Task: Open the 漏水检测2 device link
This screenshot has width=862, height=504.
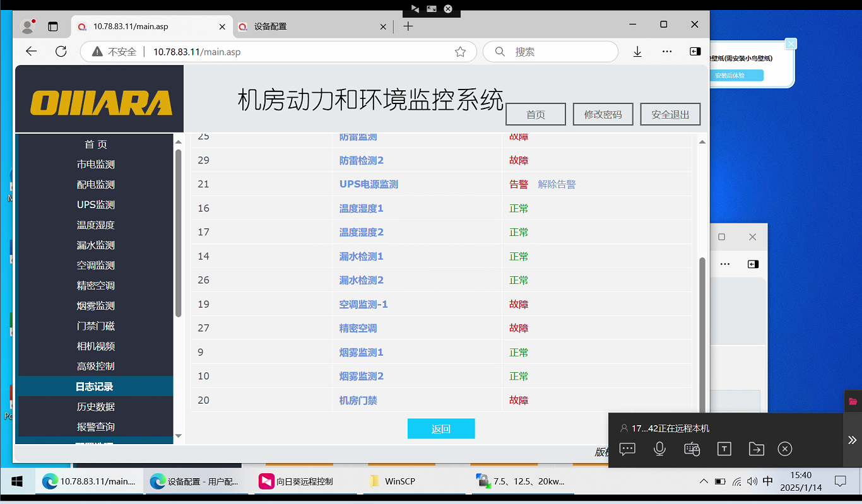Action: 362,280
